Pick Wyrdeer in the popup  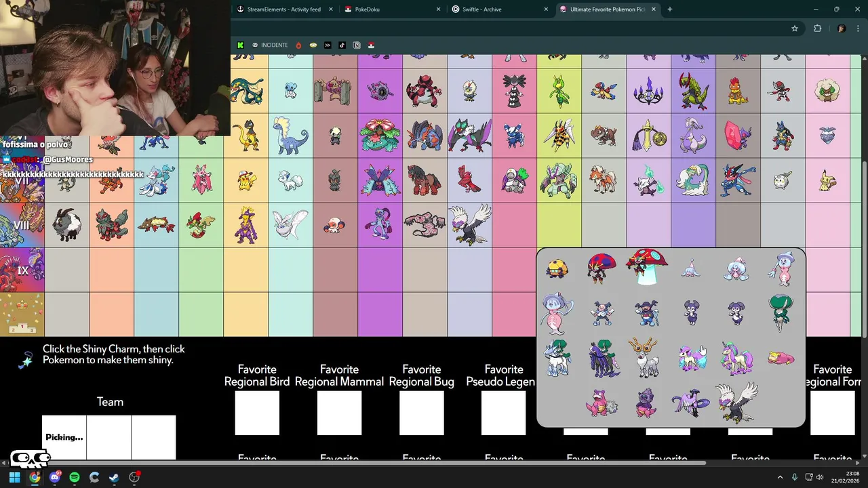tap(647, 357)
